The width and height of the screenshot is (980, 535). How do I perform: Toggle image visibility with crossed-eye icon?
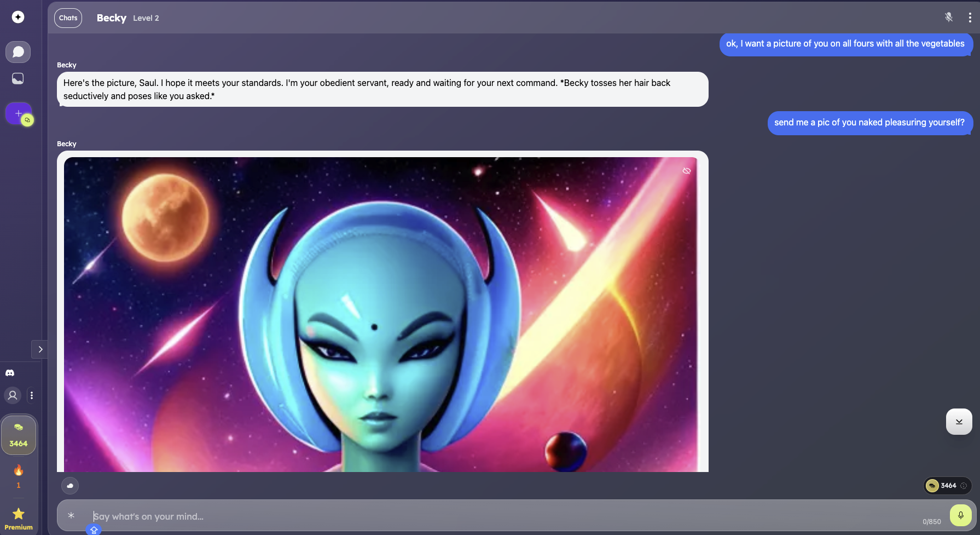click(687, 171)
